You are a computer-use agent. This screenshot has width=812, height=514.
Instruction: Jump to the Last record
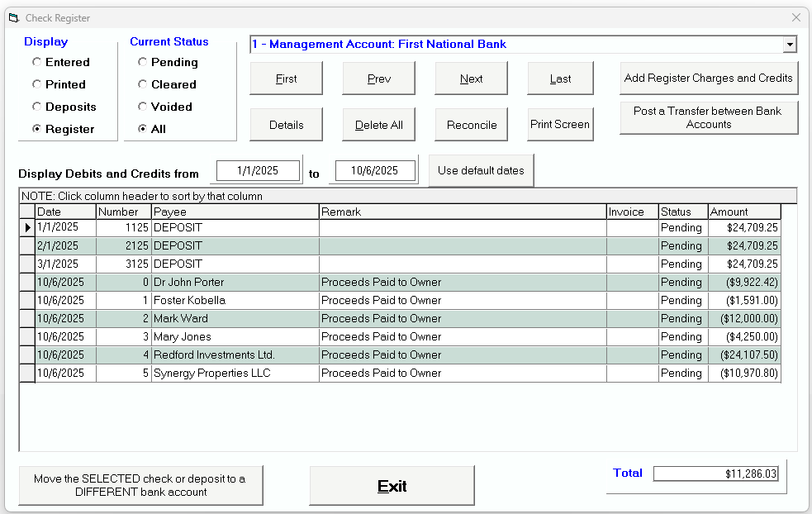(560, 78)
